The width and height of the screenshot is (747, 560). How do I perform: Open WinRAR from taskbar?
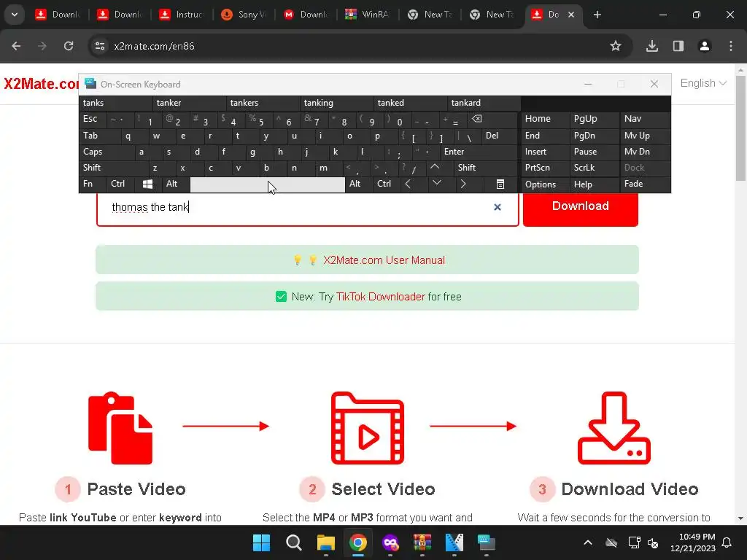tap(422, 542)
